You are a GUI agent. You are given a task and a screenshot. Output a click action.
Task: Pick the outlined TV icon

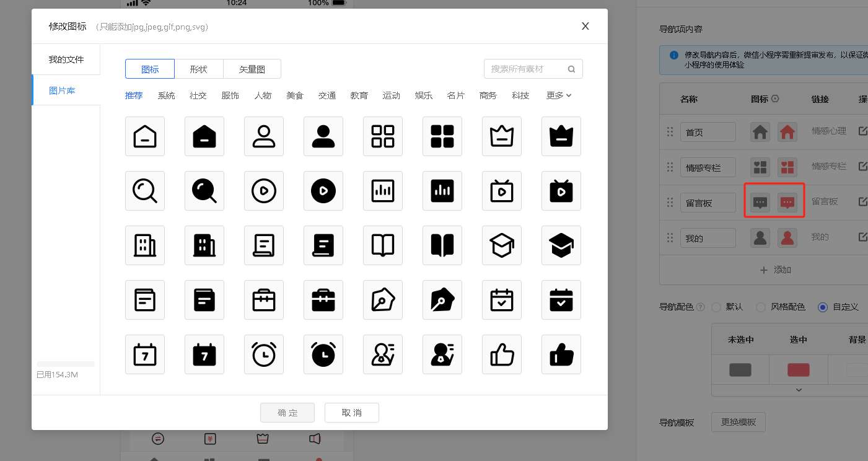point(502,191)
